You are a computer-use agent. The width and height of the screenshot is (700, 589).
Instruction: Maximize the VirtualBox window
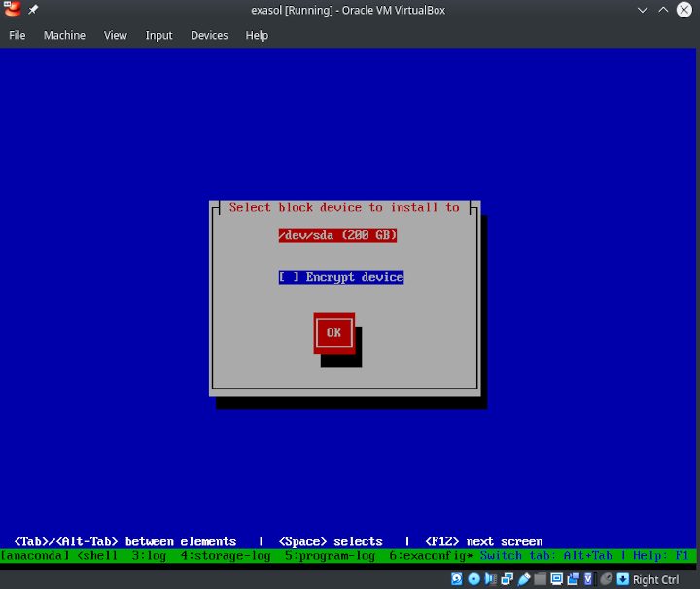click(x=663, y=10)
